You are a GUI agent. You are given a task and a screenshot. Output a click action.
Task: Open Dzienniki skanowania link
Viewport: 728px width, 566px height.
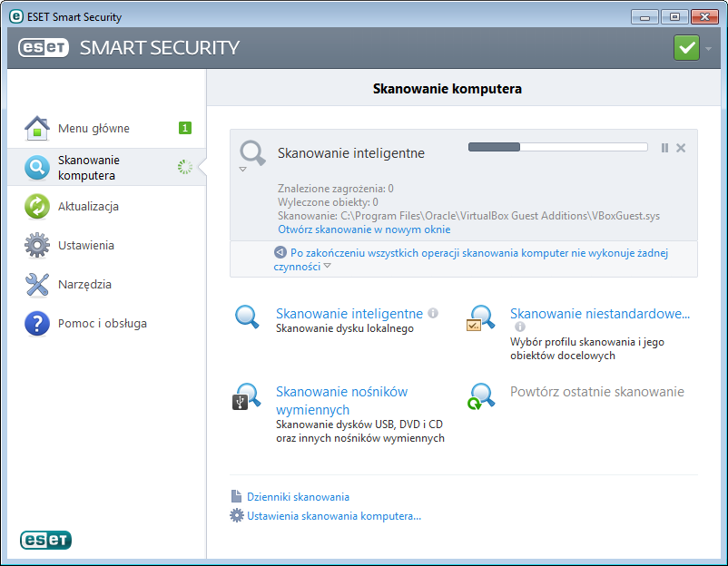pos(298,497)
